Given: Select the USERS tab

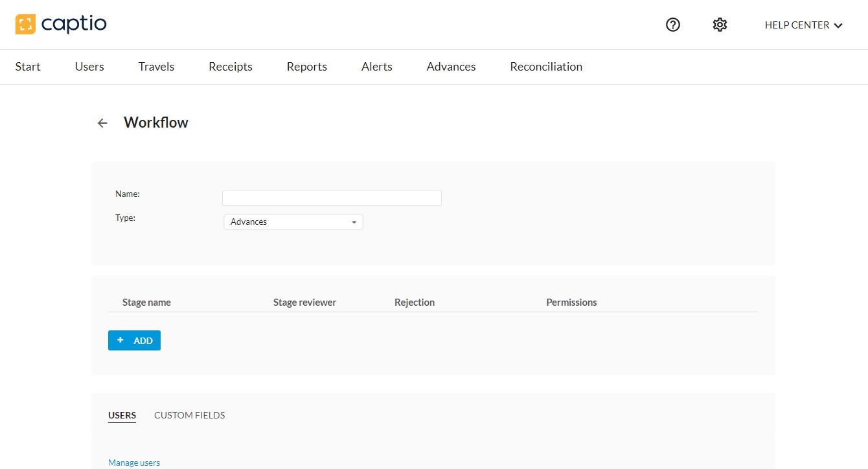Looking at the screenshot, I should click(x=122, y=415).
